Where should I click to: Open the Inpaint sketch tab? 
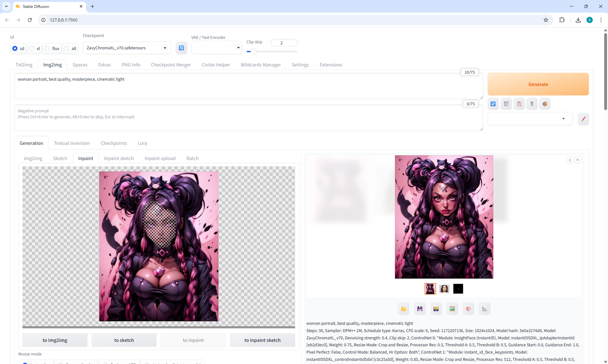coord(119,158)
